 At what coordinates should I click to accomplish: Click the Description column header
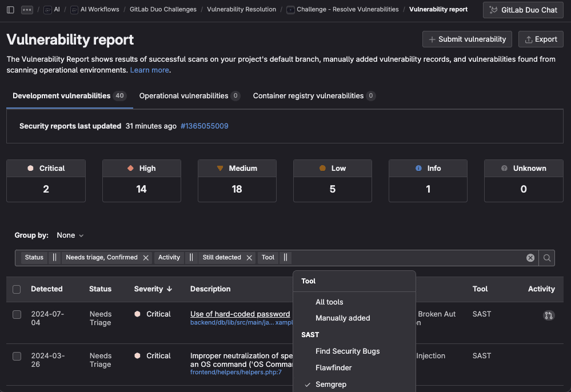pos(210,289)
